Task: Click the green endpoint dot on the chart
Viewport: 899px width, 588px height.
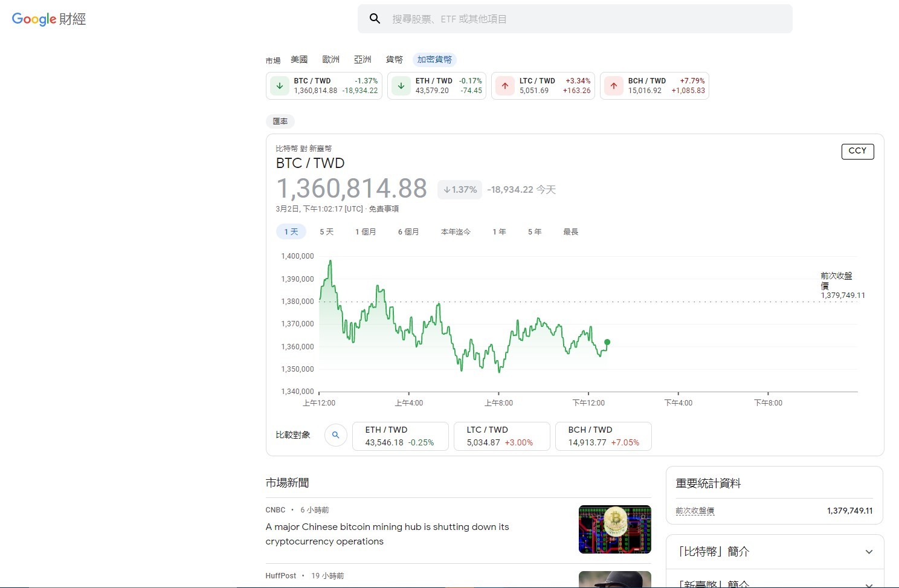Action: coord(607,342)
